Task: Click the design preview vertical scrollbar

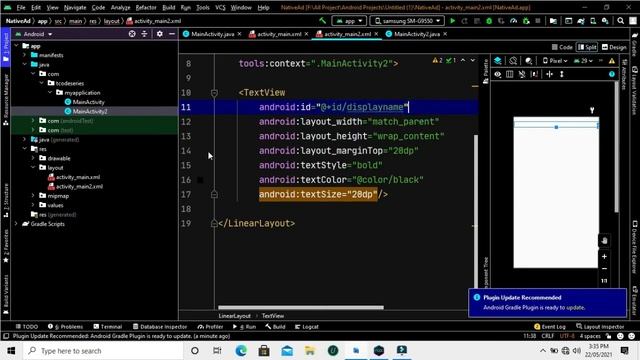Action: pyautogui.click(x=616, y=147)
